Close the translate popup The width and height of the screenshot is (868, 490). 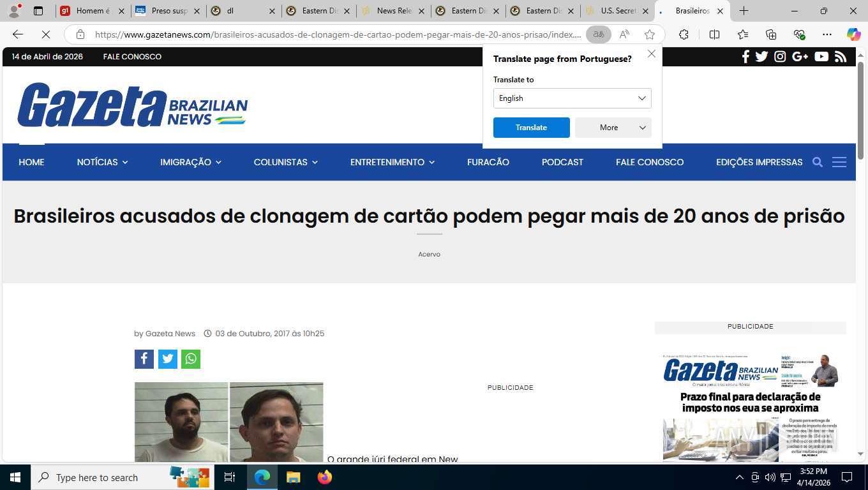652,54
